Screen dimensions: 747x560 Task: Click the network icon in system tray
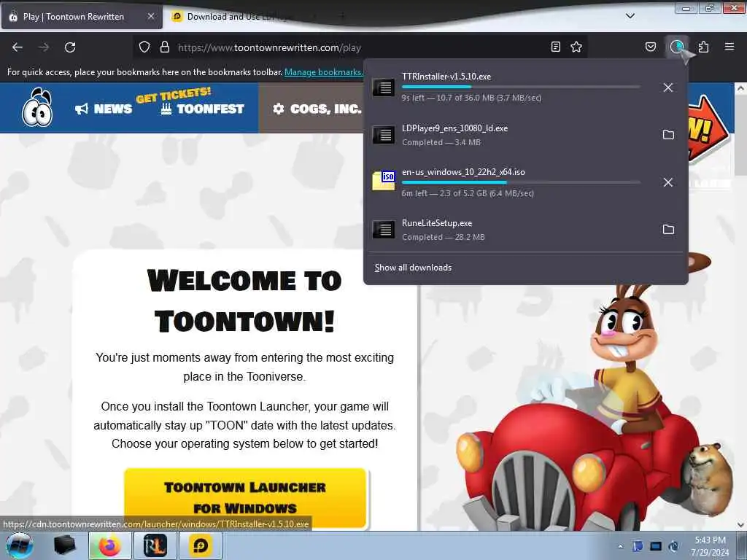[656, 546]
